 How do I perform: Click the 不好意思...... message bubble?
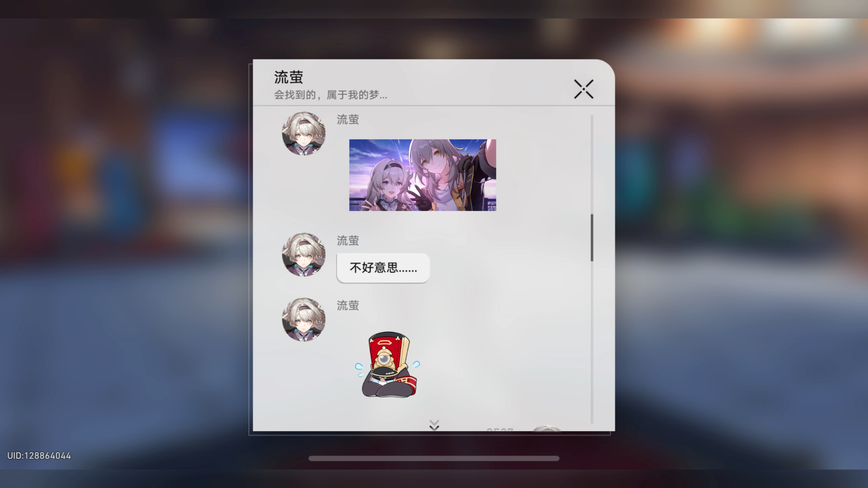tap(382, 267)
